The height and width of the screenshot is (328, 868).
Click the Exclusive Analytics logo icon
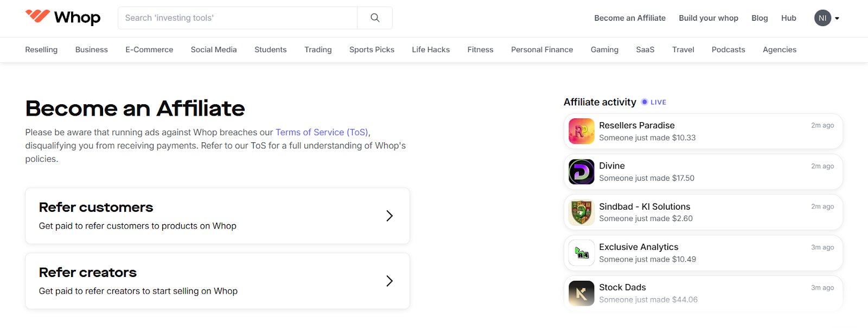581,253
